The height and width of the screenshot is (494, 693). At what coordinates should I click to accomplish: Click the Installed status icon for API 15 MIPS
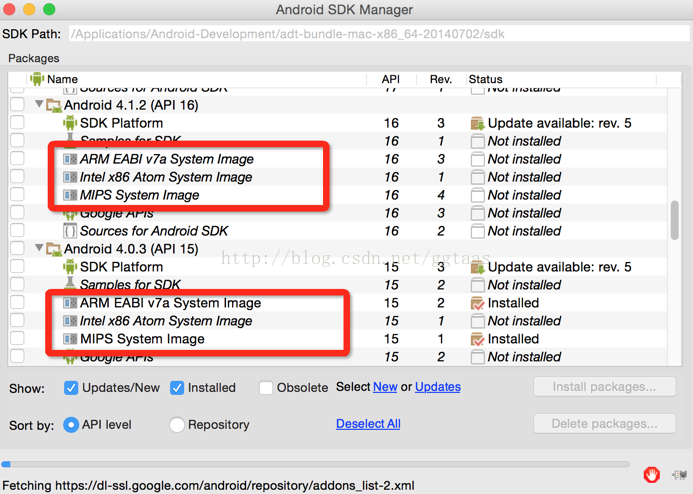(477, 339)
